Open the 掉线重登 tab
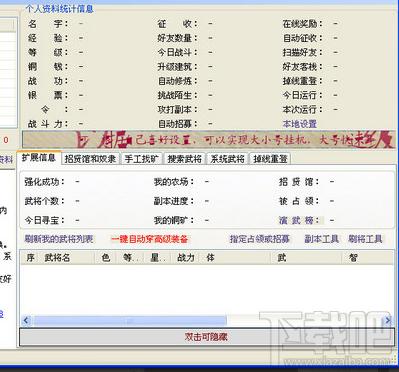Viewport: 399px width, 372px height. (x=270, y=159)
